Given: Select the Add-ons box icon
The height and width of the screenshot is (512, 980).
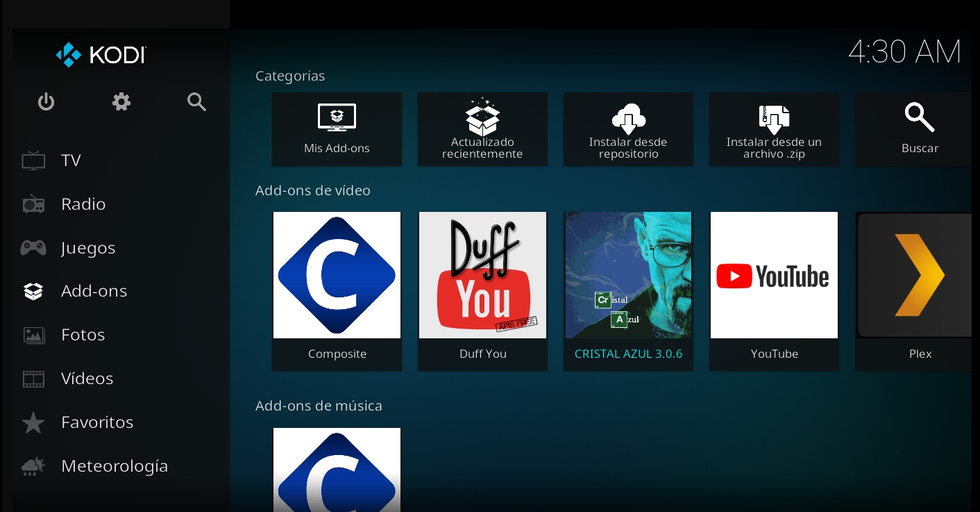Looking at the screenshot, I should (33, 290).
